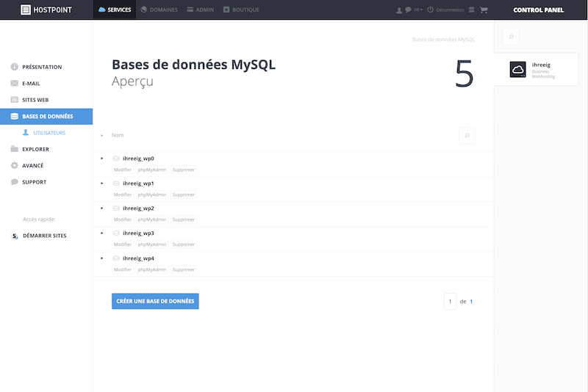Screen dimensions: 588x392
Task: Open phpMyAdmin for ihreeig_wp1
Action: (152, 195)
